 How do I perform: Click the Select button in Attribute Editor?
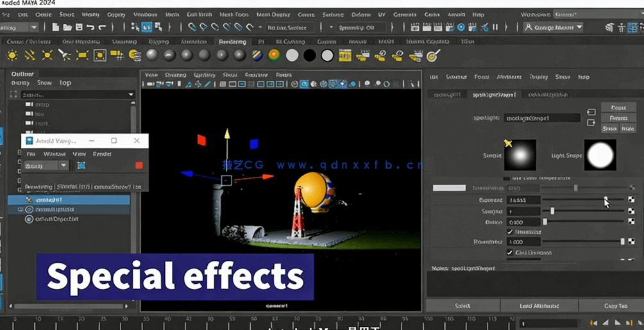click(462, 306)
